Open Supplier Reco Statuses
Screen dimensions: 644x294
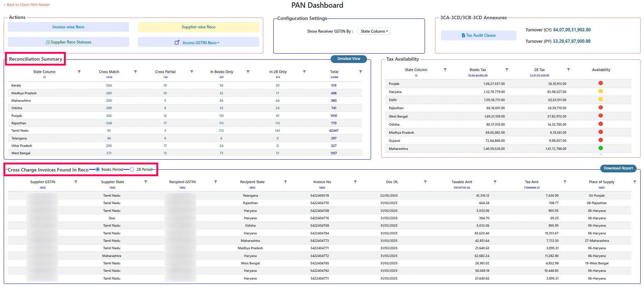pyautogui.click(x=68, y=42)
